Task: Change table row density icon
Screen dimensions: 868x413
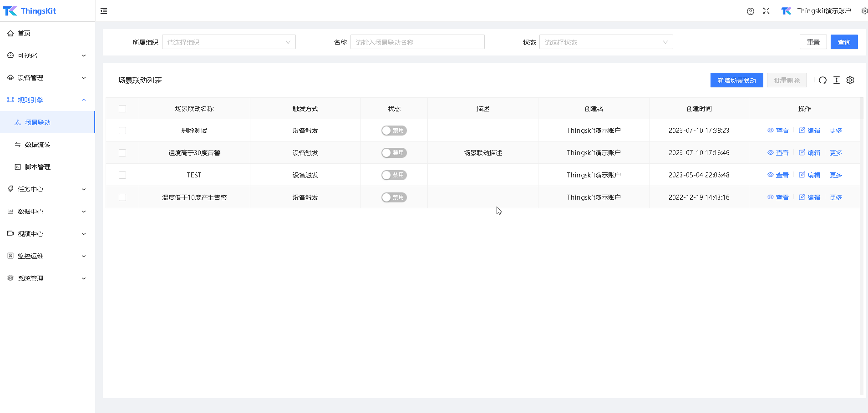Action: pyautogui.click(x=837, y=81)
